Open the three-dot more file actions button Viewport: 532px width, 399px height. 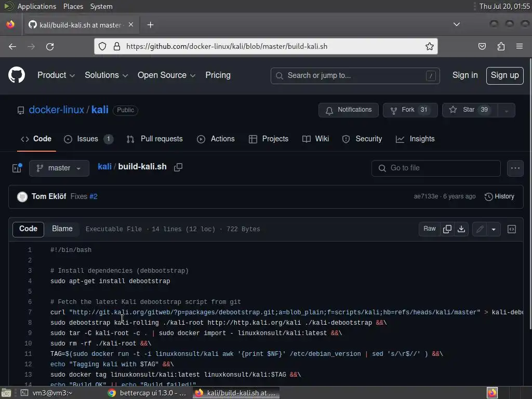[x=515, y=168]
